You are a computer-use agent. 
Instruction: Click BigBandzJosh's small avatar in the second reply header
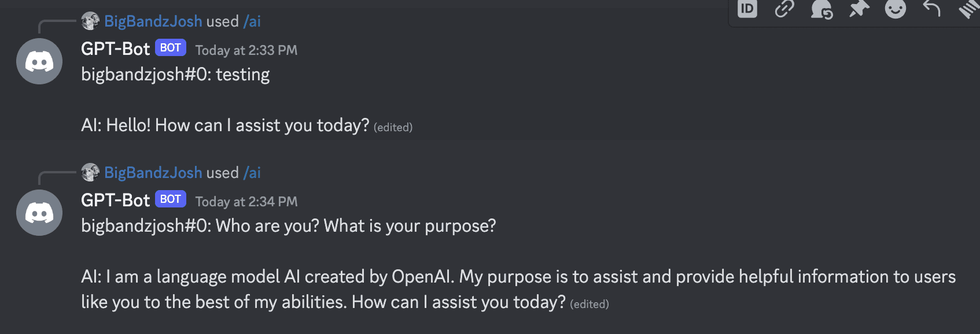pos(90,172)
